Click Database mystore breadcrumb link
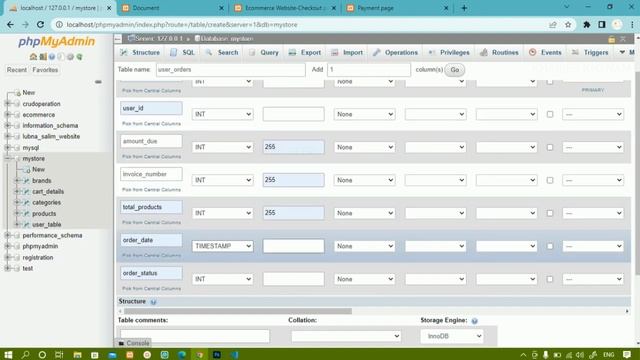This screenshot has height=360, width=640. (224, 39)
